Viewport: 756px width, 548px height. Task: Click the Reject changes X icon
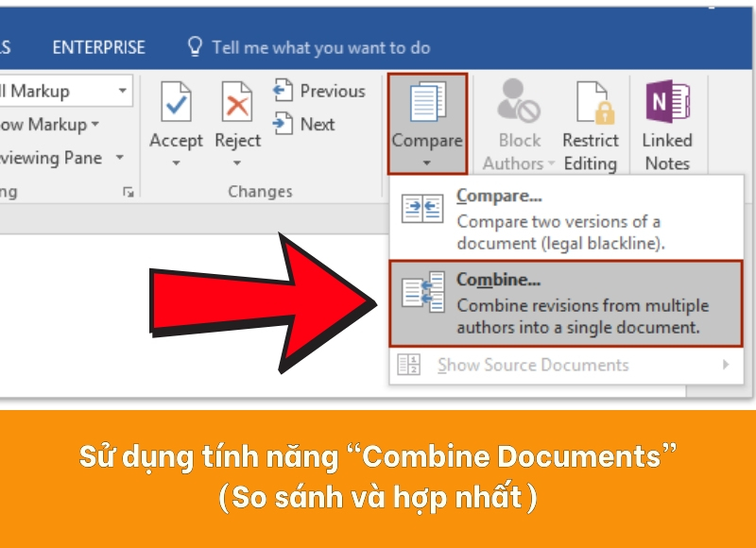[237, 102]
